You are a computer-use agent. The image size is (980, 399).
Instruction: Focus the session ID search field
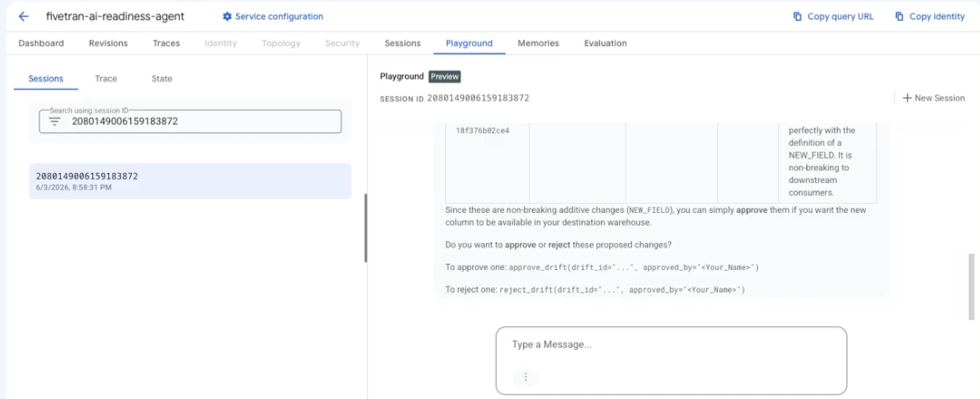(x=190, y=121)
